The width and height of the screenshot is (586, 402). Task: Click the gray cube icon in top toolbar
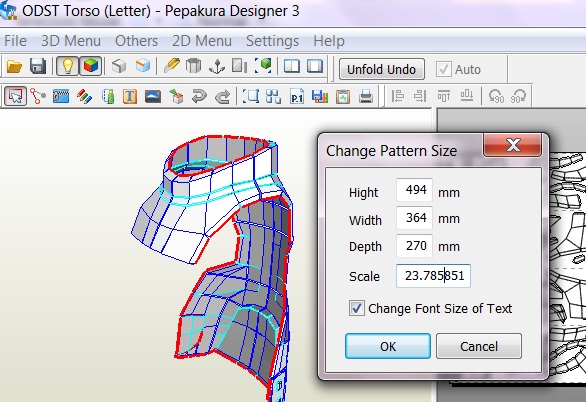click(x=119, y=66)
